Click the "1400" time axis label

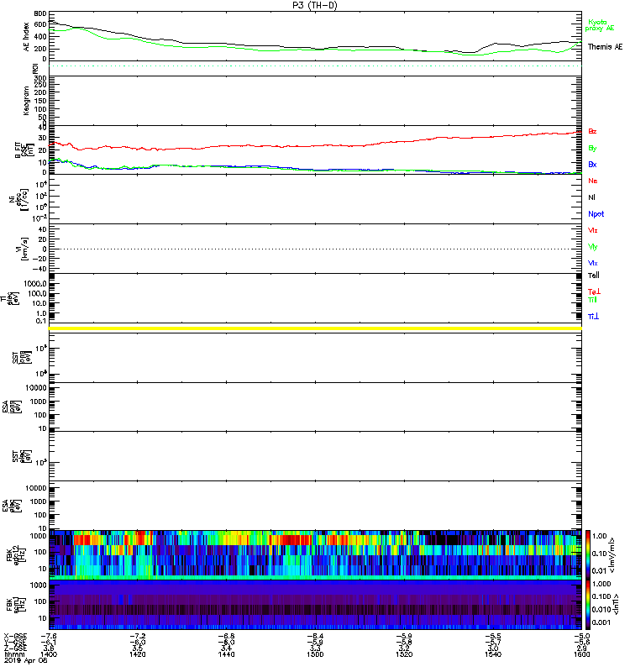tap(49, 654)
